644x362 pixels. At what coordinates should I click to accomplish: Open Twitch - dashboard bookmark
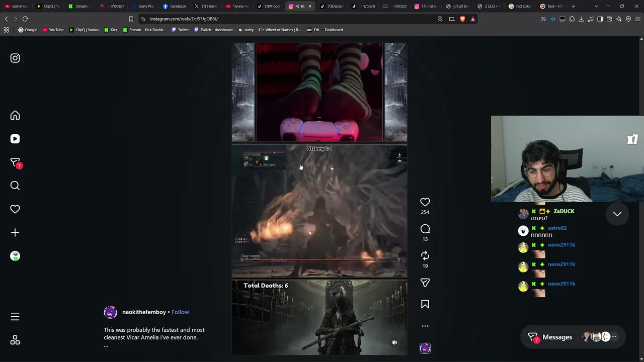coord(213,30)
